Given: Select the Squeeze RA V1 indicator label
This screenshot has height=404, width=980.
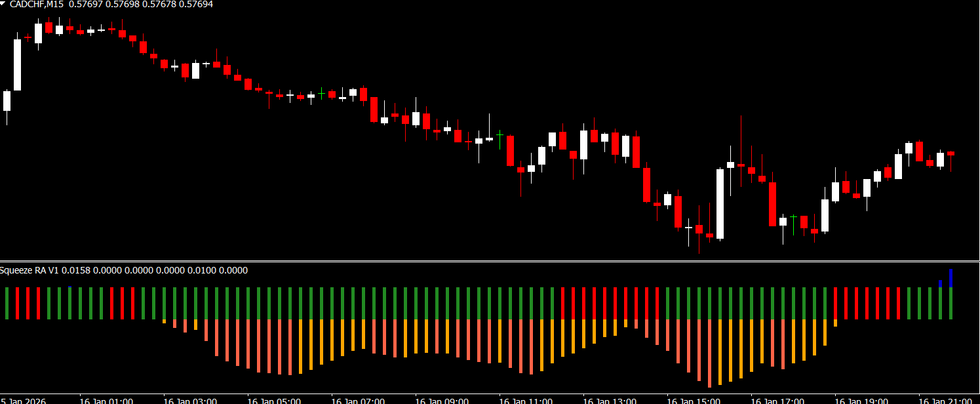Looking at the screenshot, I should pos(33,270).
